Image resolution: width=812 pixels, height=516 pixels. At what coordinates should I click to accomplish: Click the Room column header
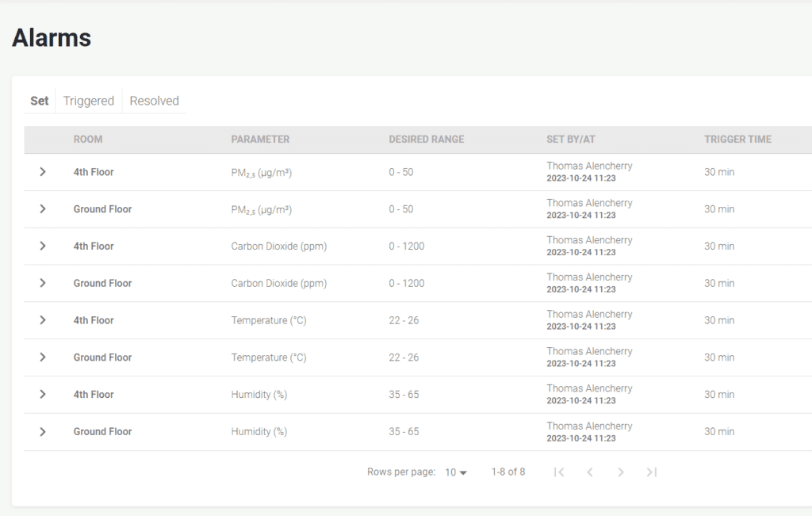(88, 140)
